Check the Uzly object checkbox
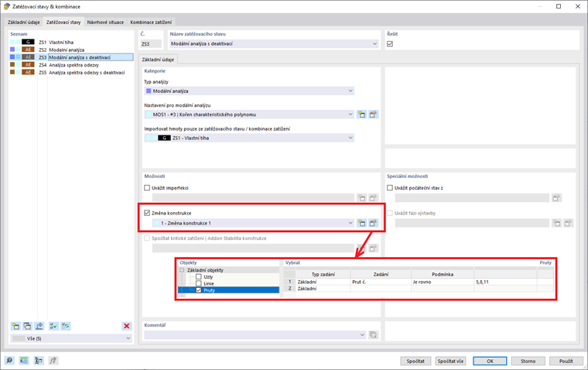This screenshot has height=370, width=588. coord(199,276)
